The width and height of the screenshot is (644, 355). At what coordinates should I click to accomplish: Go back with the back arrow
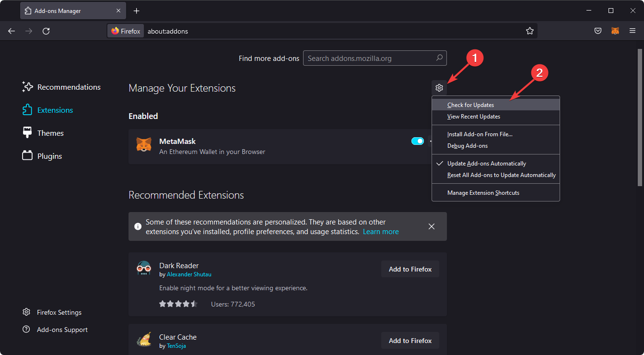click(12, 31)
